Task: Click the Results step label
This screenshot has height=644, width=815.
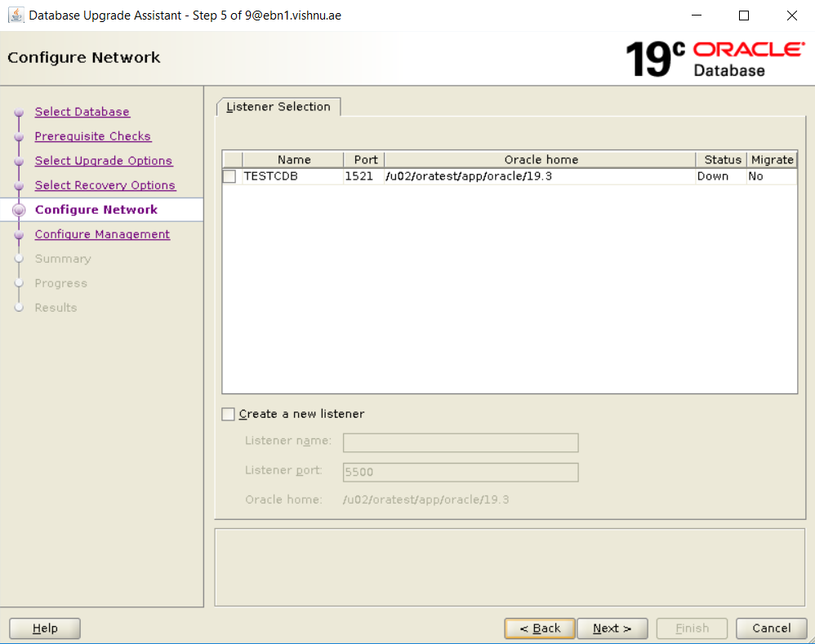Action: pyautogui.click(x=56, y=308)
